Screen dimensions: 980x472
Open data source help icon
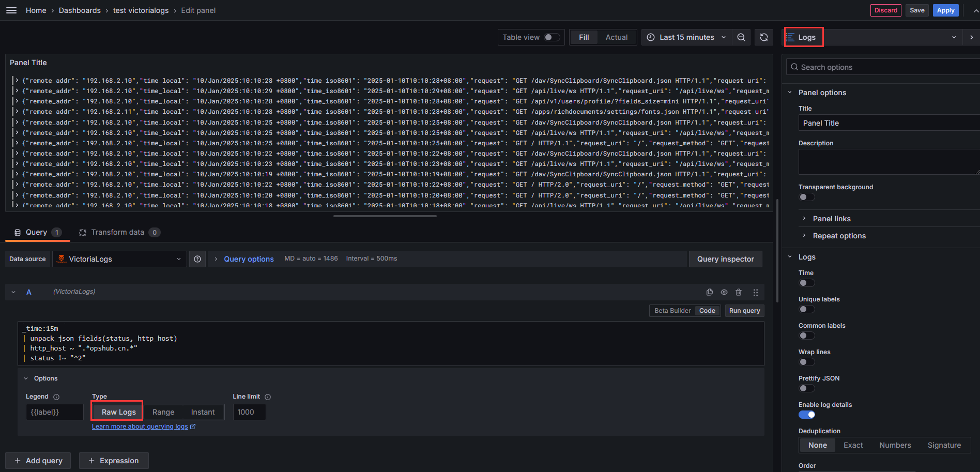(197, 259)
